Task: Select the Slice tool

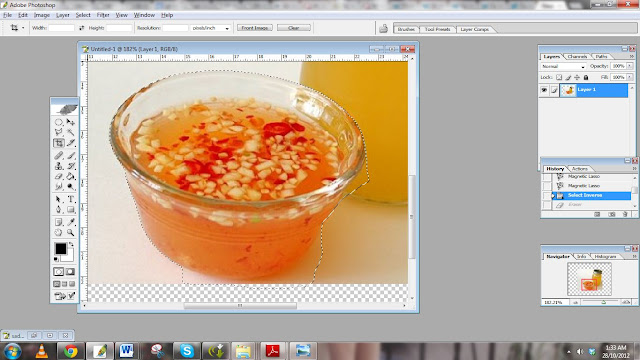Action: coord(71,143)
